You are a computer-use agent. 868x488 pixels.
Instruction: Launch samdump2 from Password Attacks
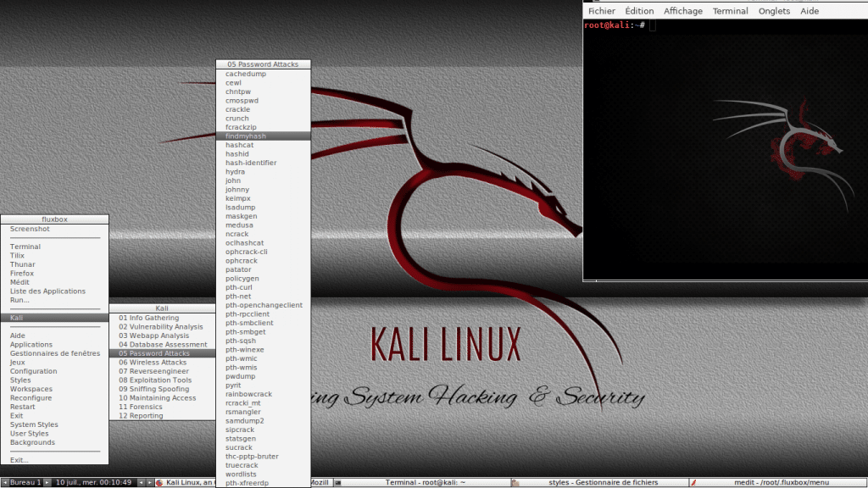coord(263,420)
